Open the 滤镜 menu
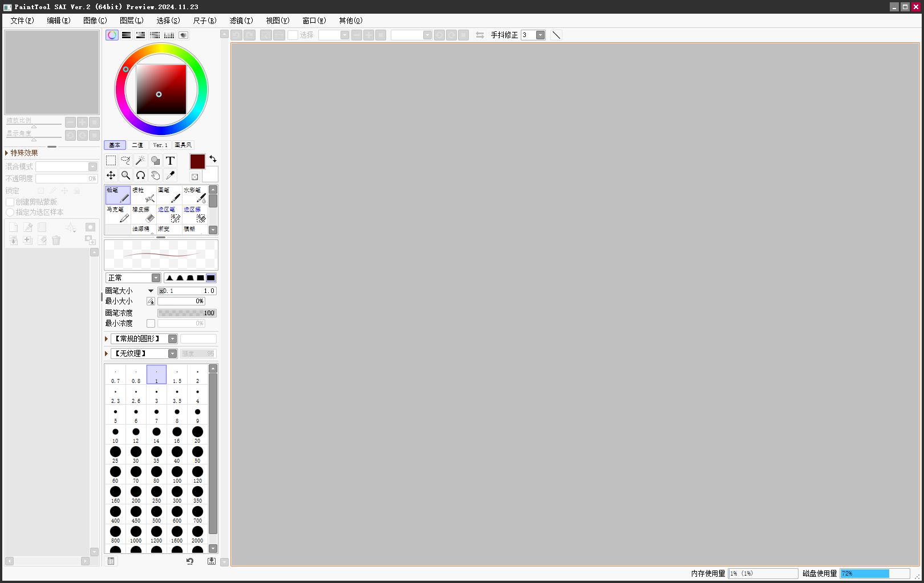Viewport: 924px width, 583px height. 241,21
